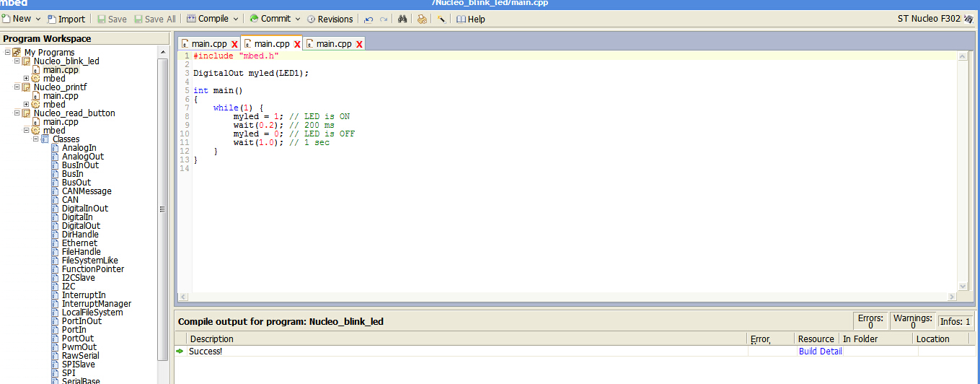Open the Compile options dropdown arrow
The height and width of the screenshot is (384, 980).
[x=236, y=19]
